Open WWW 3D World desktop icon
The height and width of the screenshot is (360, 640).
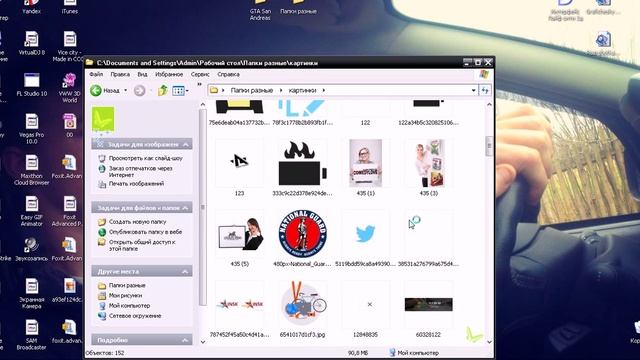pos(69,87)
